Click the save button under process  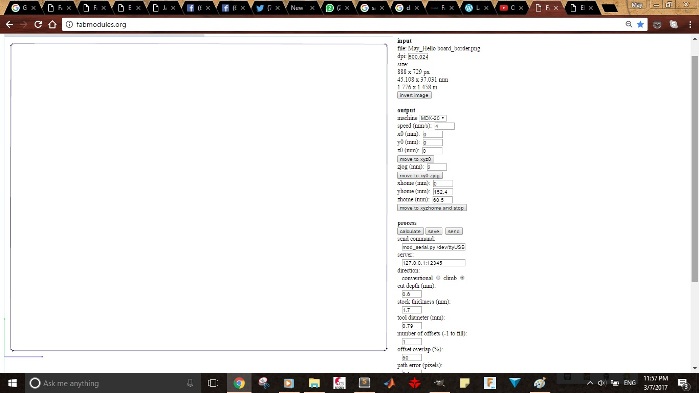(434, 231)
